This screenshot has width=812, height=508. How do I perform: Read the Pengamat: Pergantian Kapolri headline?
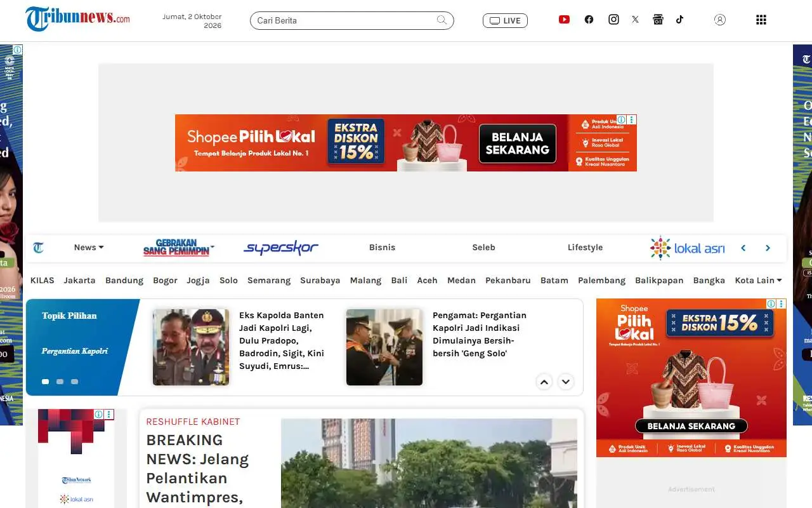[x=480, y=335]
